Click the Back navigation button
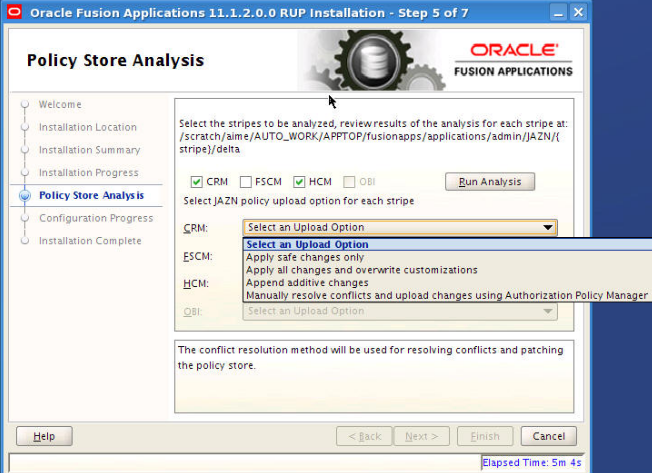The height and width of the screenshot is (473, 652). (364, 436)
